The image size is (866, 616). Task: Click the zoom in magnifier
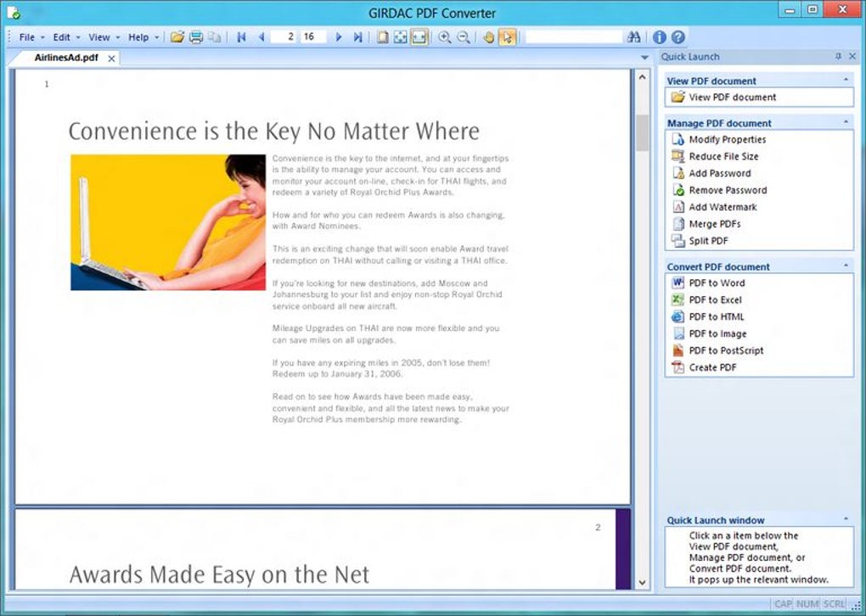click(445, 37)
